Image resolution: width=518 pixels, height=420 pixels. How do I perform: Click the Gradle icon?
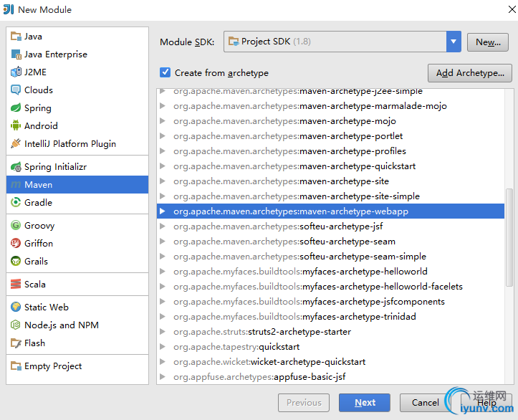pyautogui.click(x=16, y=202)
